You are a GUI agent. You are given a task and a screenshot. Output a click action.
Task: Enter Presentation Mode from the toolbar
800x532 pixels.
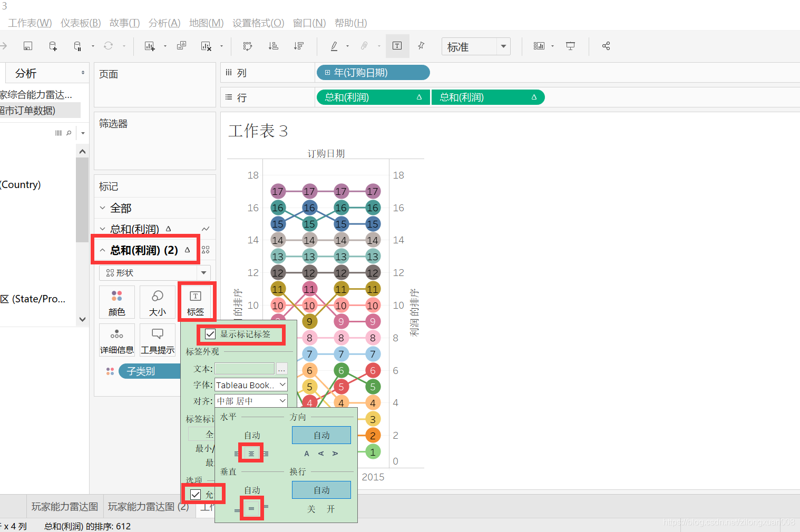pyautogui.click(x=571, y=46)
